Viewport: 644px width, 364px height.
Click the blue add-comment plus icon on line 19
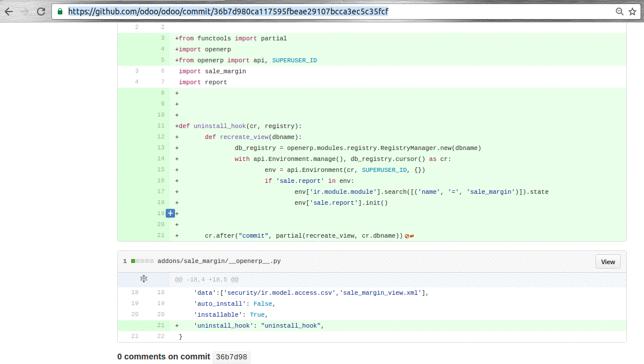click(170, 213)
